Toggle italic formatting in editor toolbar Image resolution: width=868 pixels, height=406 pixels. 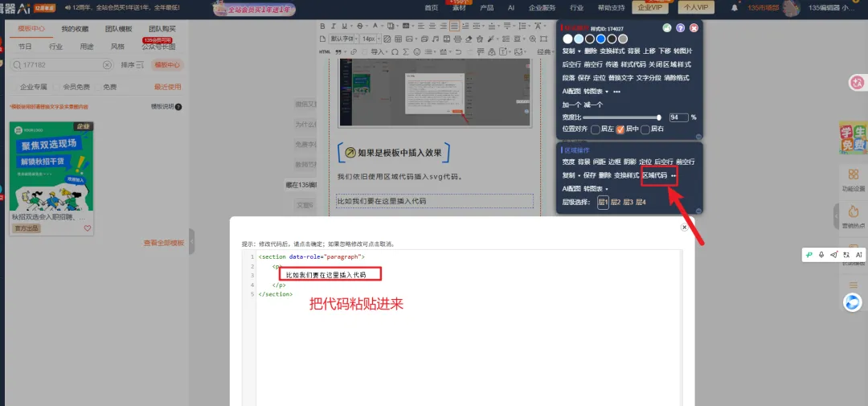[334, 26]
